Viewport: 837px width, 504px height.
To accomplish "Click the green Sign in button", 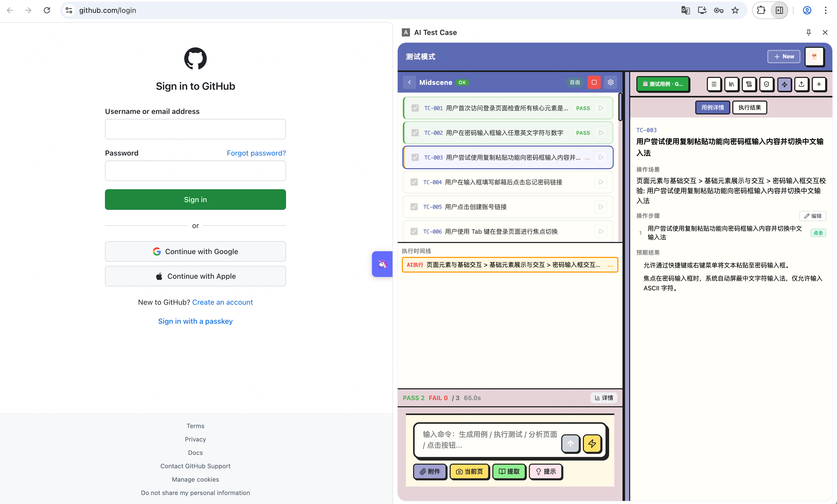I will point(195,200).
